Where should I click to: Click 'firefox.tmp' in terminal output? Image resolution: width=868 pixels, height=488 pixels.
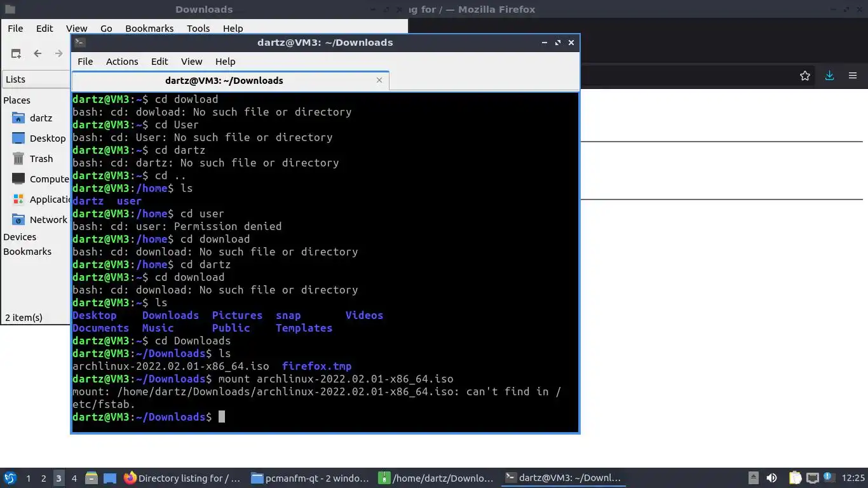point(316,366)
